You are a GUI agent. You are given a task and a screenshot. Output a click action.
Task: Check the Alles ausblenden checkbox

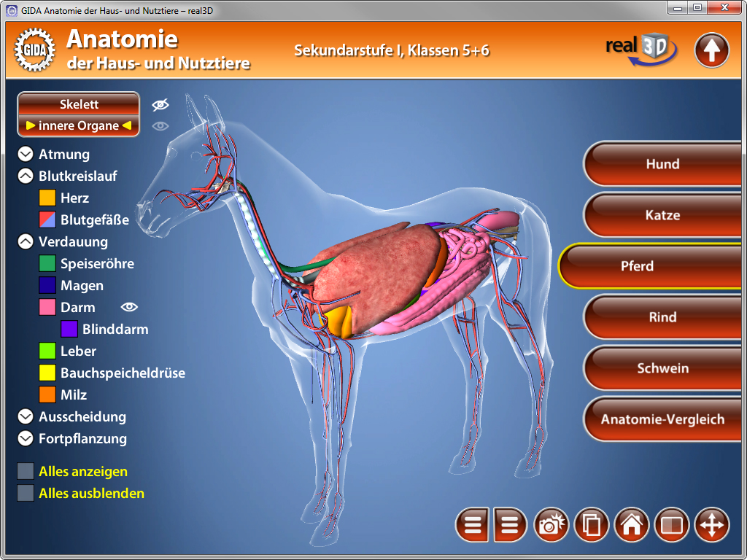click(26, 494)
